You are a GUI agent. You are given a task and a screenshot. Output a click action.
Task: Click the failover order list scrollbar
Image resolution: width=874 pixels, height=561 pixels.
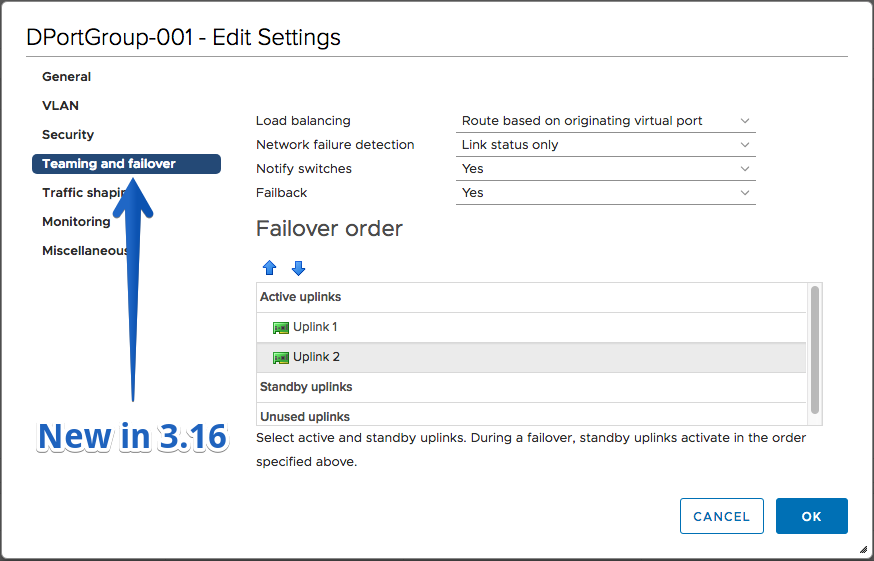click(x=815, y=350)
